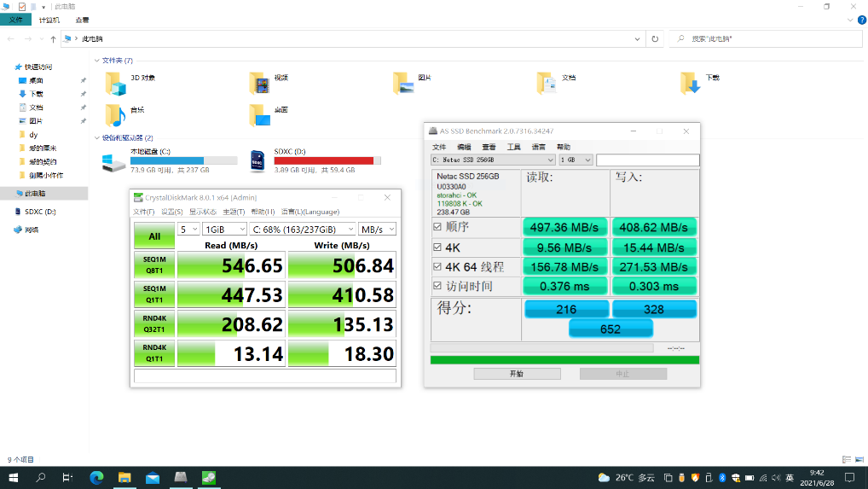Refresh the Explorer address bar

point(654,39)
